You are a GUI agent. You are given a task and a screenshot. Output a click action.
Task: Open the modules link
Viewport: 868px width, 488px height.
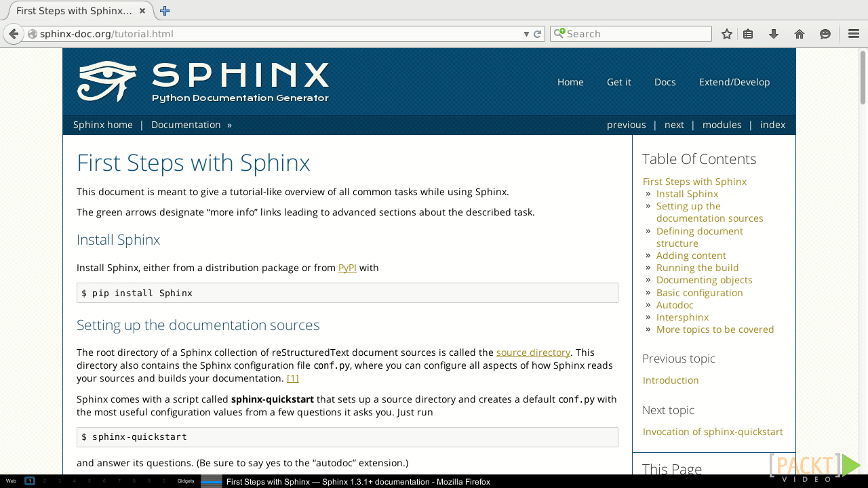pyautogui.click(x=722, y=125)
